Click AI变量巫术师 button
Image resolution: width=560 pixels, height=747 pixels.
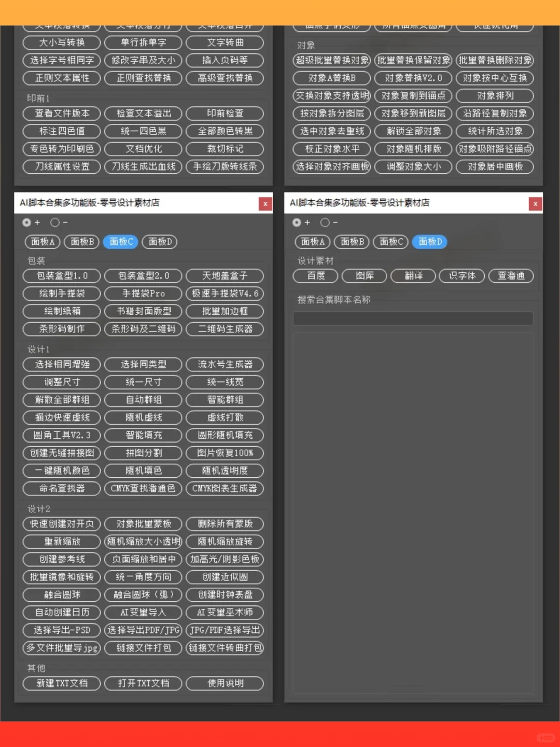pyautogui.click(x=225, y=613)
